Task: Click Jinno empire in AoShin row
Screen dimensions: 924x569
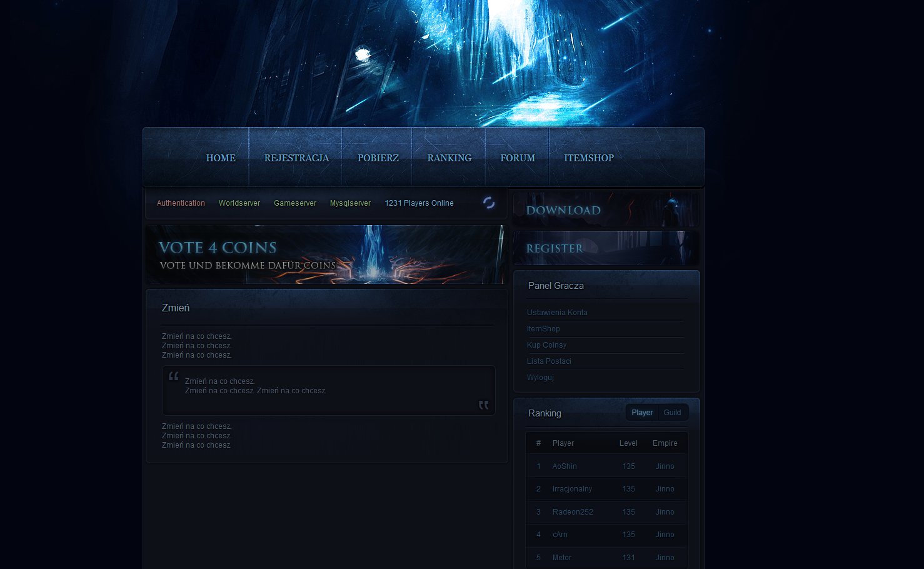Action: pyautogui.click(x=665, y=466)
